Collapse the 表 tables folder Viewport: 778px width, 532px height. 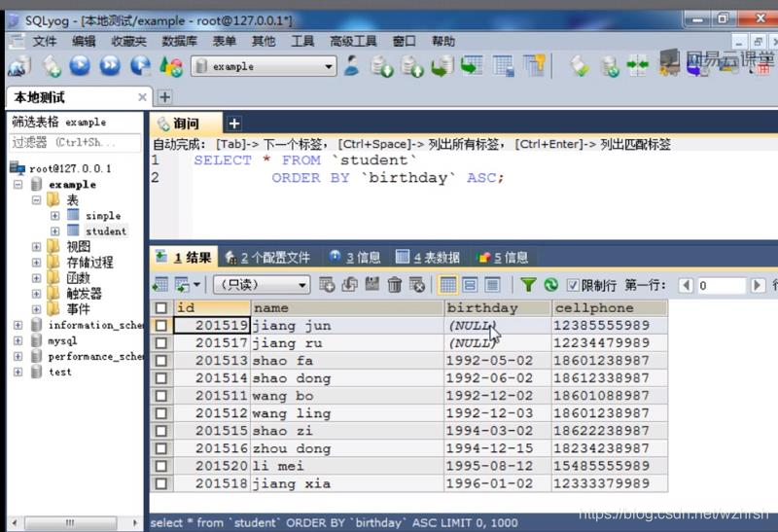36,200
